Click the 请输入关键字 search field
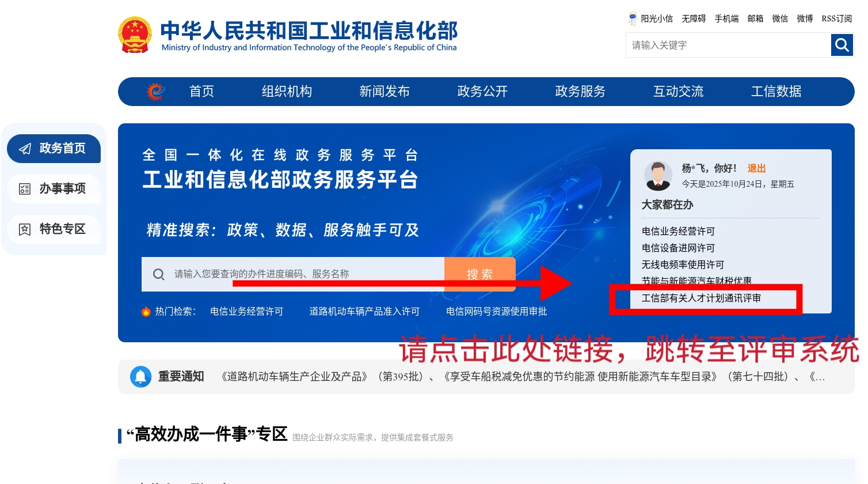The width and height of the screenshot is (868, 484). tap(728, 45)
